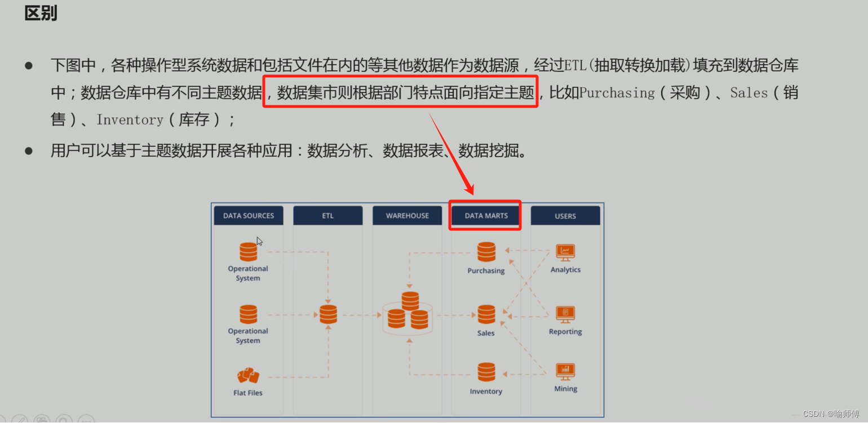Click the 数据分析 text in second bullet
Image resolution: width=868 pixels, height=423 pixels.
(337, 151)
